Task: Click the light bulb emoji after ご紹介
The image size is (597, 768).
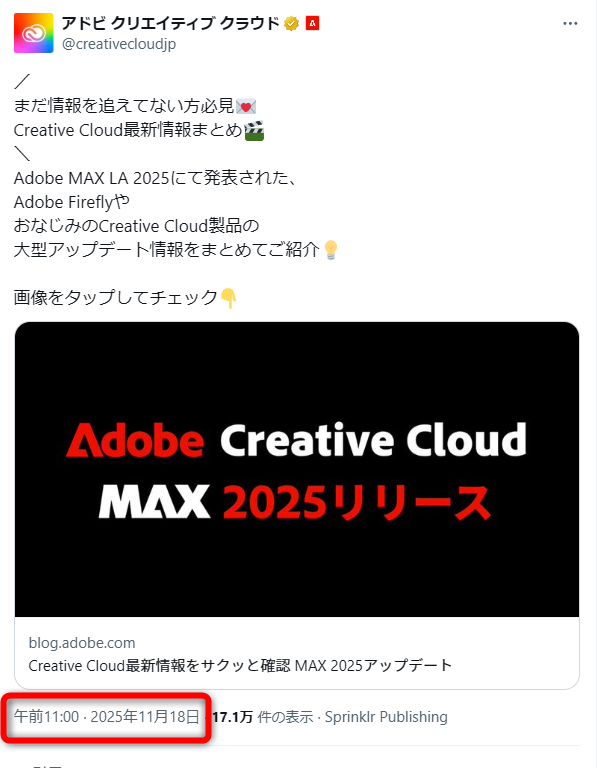Action: [x=331, y=250]
